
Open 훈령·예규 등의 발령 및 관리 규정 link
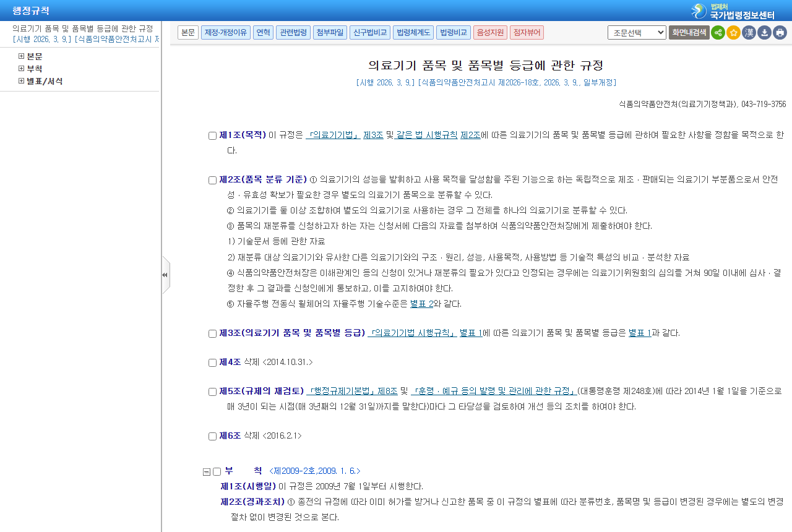click(x=494, y=391)
